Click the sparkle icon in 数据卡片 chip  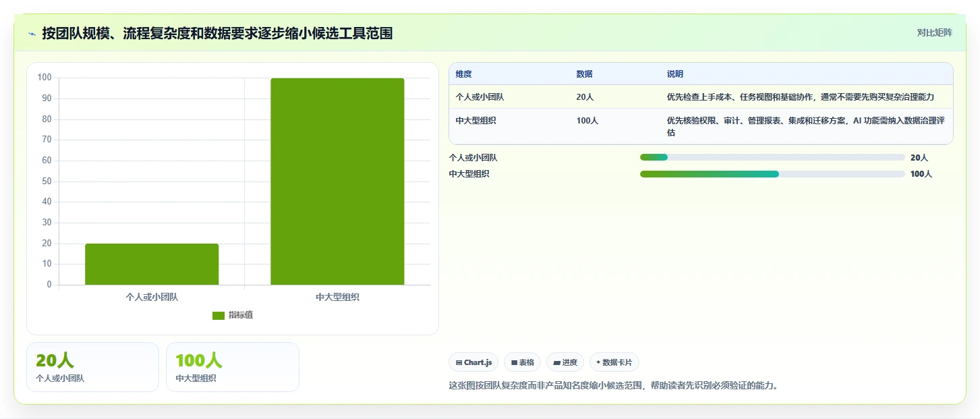point(598,362)
